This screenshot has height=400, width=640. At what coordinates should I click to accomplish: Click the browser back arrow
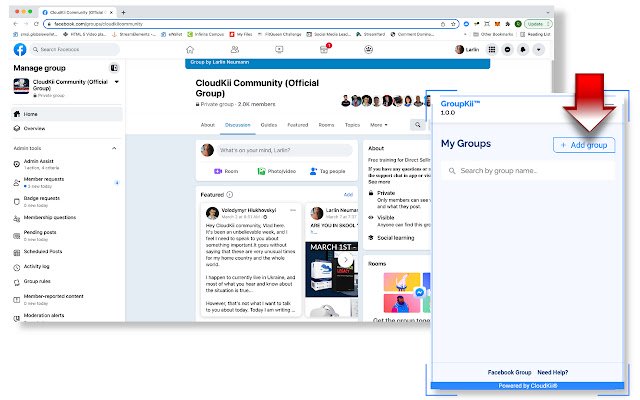(16, 24)
